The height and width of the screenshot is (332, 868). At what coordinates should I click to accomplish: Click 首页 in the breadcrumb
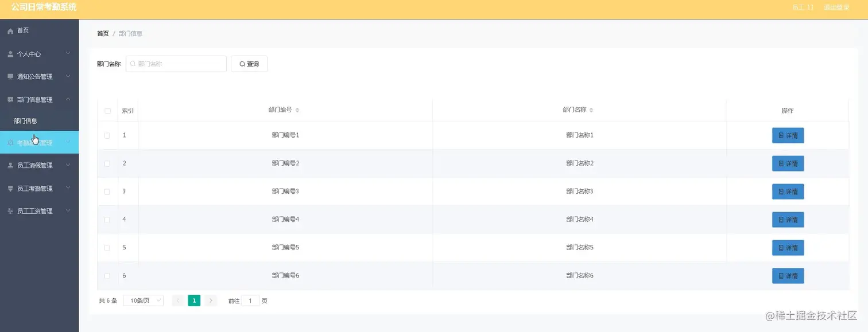[103, 34]
